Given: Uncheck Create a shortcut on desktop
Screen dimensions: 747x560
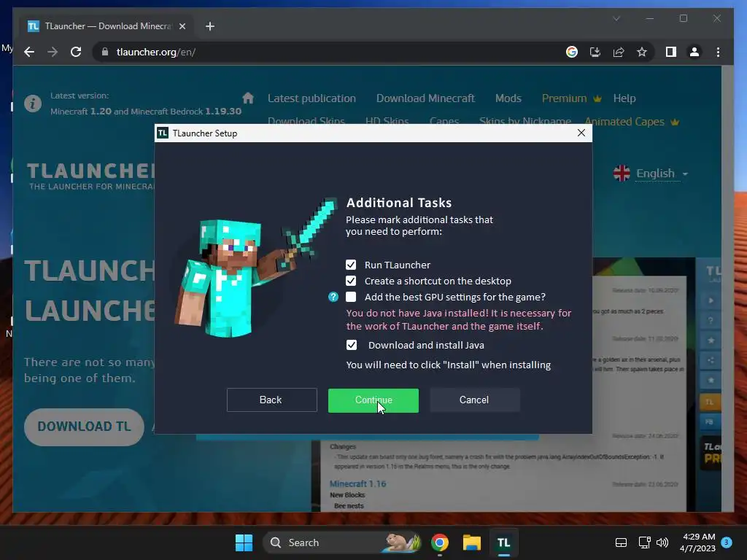Looking at the screenshot, I should coord(351,281).
